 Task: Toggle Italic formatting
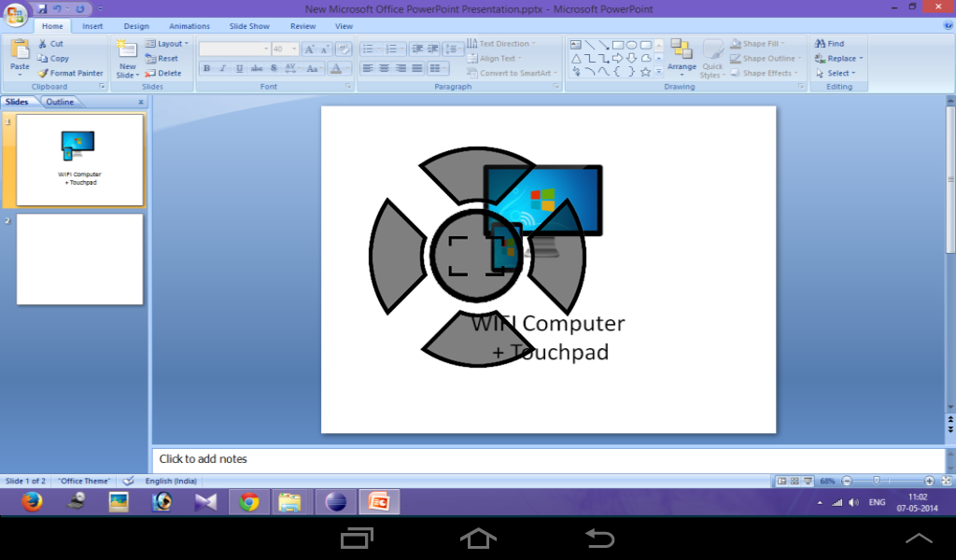(222, 68)
